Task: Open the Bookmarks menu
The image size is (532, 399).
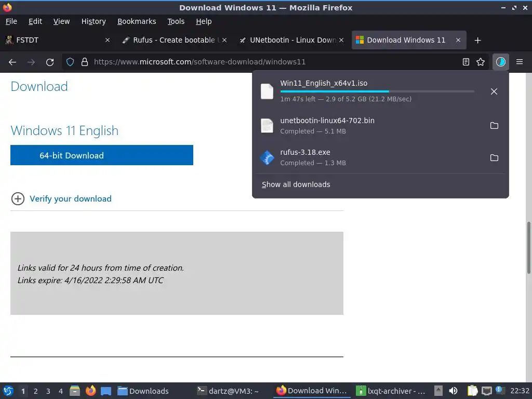Action: pos(137,21)
